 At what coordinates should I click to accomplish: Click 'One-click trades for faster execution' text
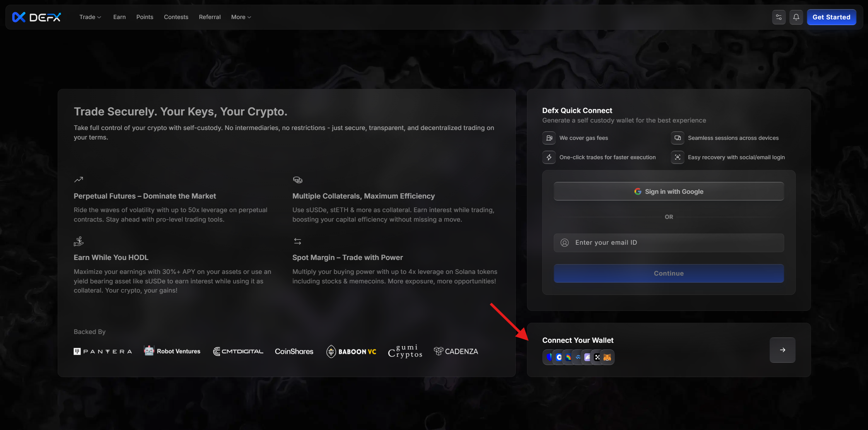[607, 157]
